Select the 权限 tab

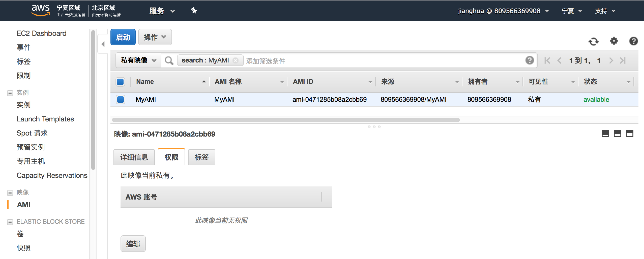[171, 157]
